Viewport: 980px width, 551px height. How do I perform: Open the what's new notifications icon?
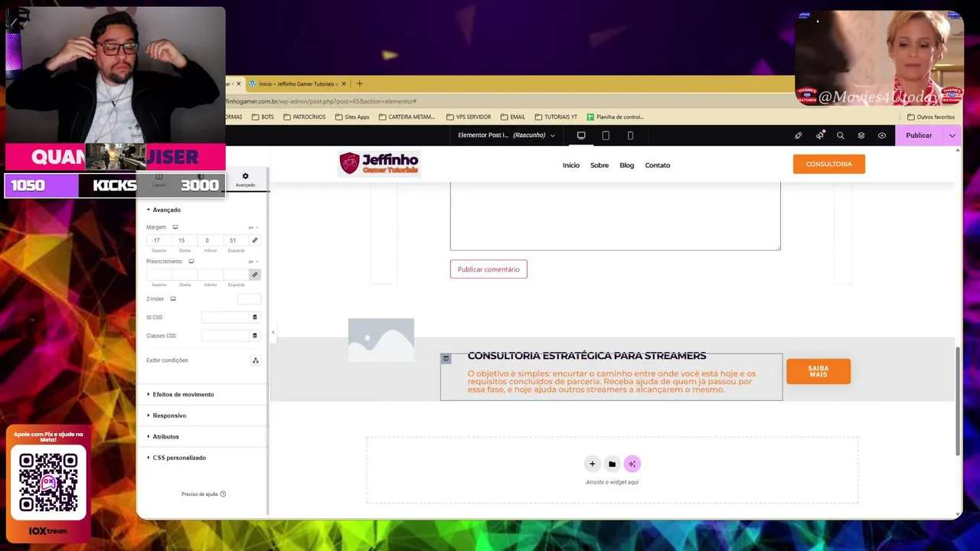click(x=819, y=135)
